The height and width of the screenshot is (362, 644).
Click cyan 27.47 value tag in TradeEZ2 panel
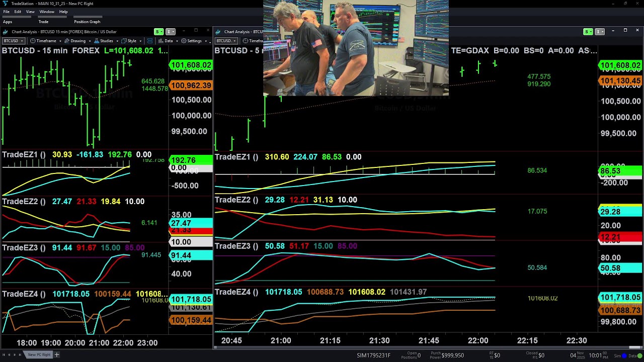191,223
